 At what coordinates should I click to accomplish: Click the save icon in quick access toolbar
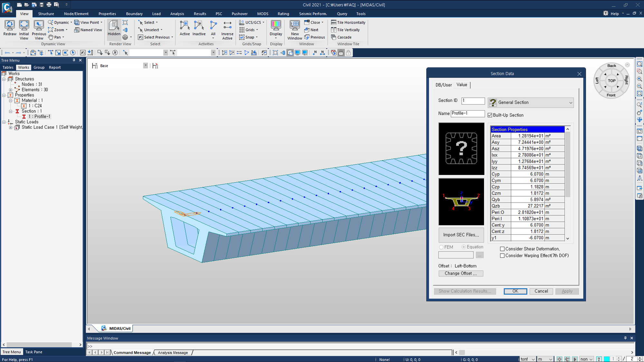(42, 5)
